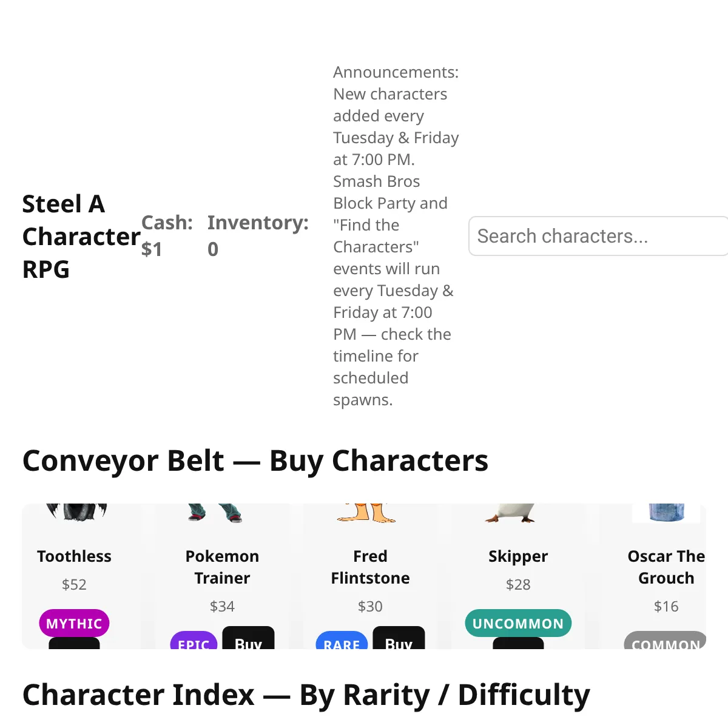Click the Toothless buy button below MYTHIC

(74, 643)
